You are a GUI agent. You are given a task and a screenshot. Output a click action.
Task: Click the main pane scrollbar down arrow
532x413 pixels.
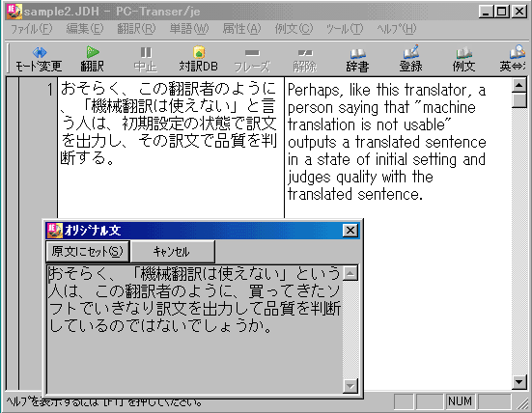(519, 382)
